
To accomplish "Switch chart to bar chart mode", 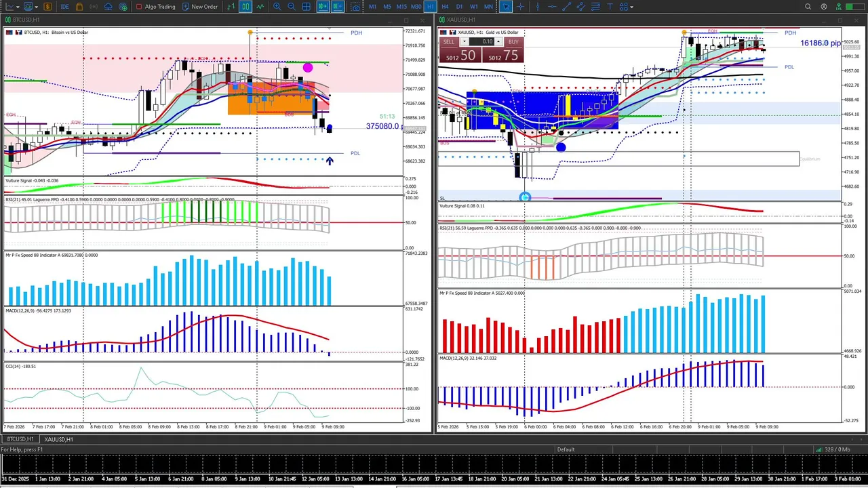I will pos(231,7).
